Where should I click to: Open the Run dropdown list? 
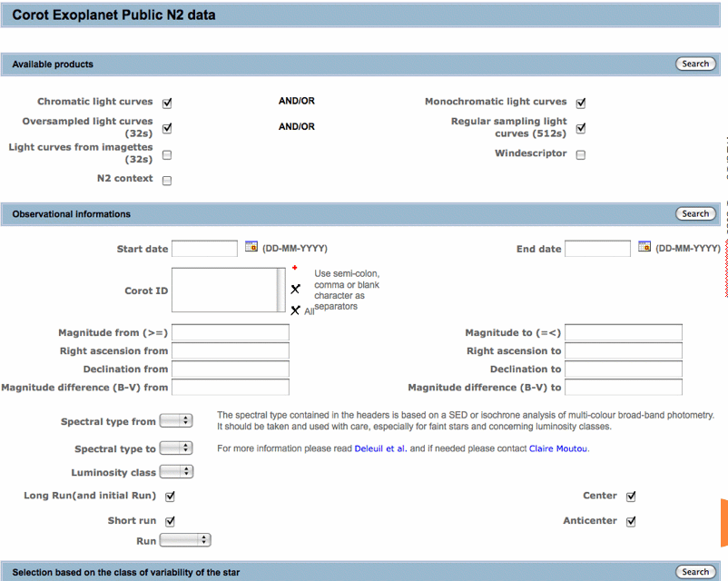[x=185, y=539]
